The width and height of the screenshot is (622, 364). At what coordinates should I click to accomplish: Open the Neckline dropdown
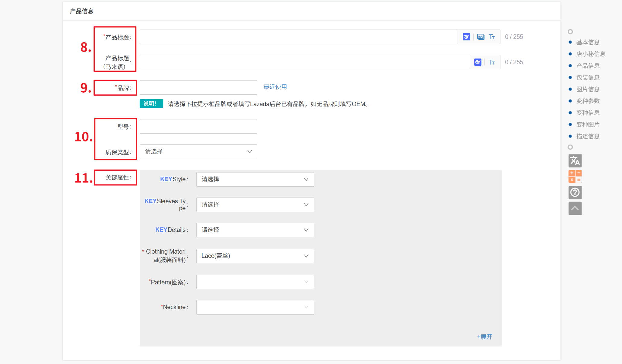[255, 307]
